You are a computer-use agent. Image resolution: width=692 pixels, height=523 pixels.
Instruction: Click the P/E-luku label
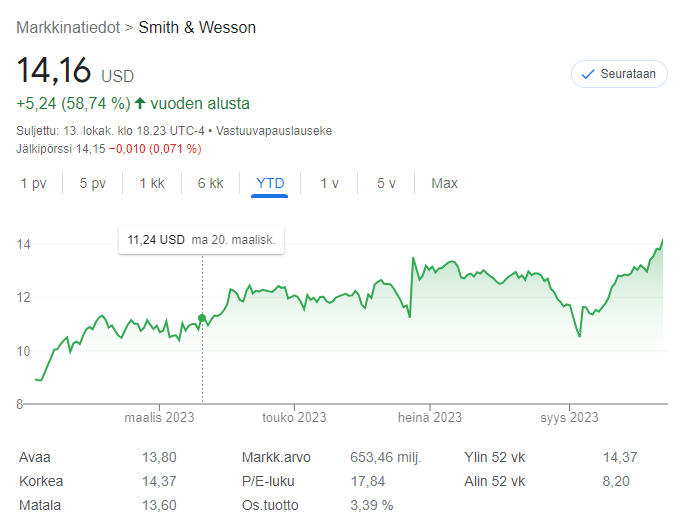pyautogui.click(x=268, y=481)
